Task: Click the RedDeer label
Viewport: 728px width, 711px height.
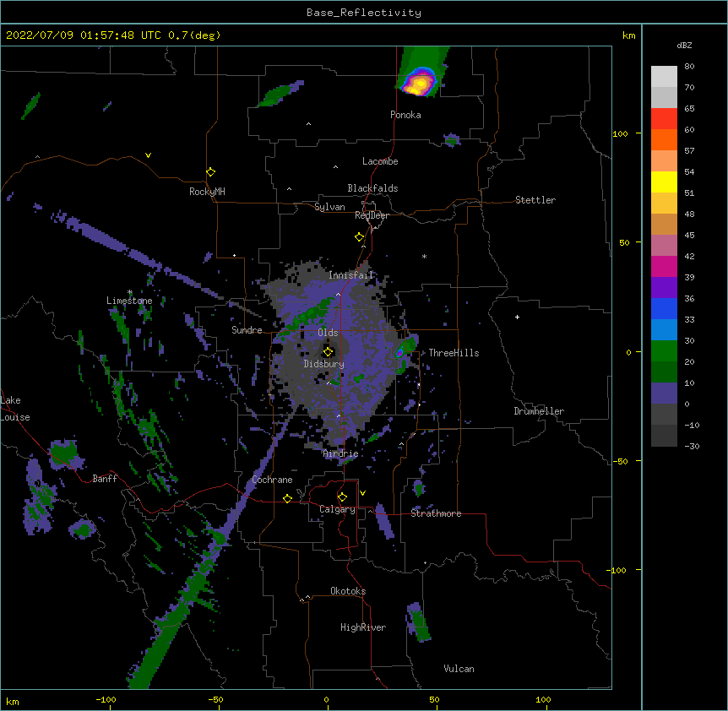Action: click(x=372, y=215)
